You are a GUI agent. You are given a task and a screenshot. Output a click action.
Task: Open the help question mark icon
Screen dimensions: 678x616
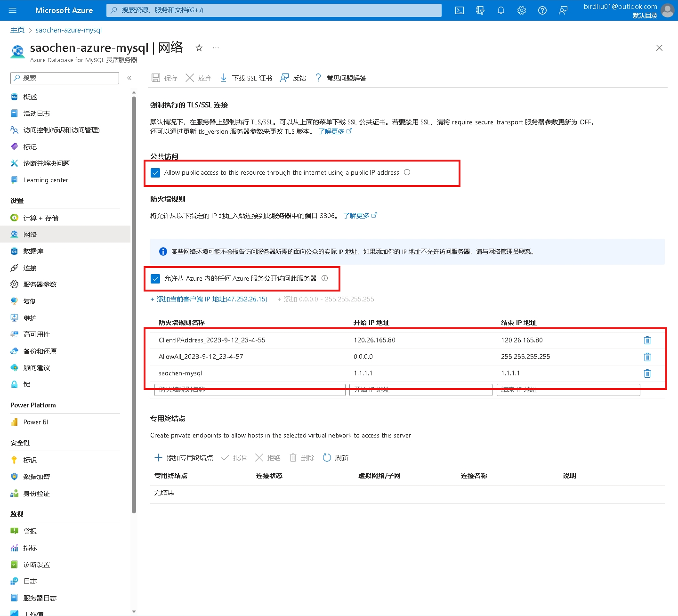542,10
